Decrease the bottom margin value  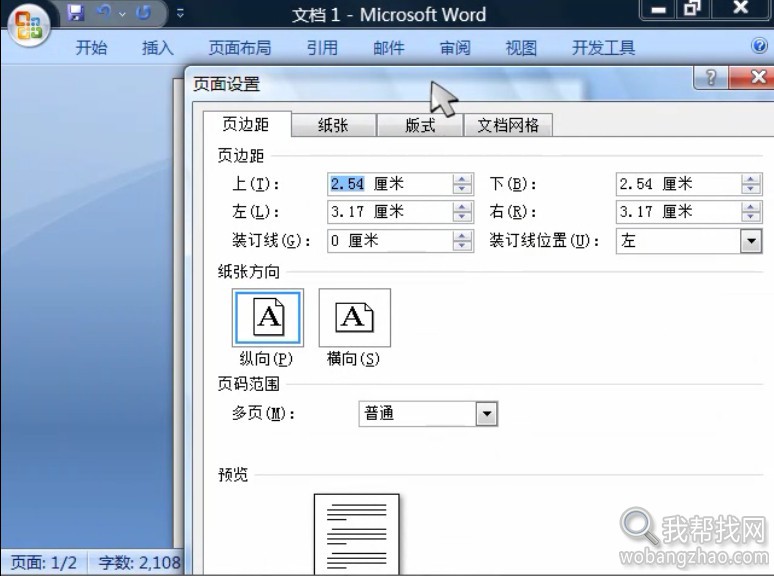pyautogui.click(x=751, y=190)
